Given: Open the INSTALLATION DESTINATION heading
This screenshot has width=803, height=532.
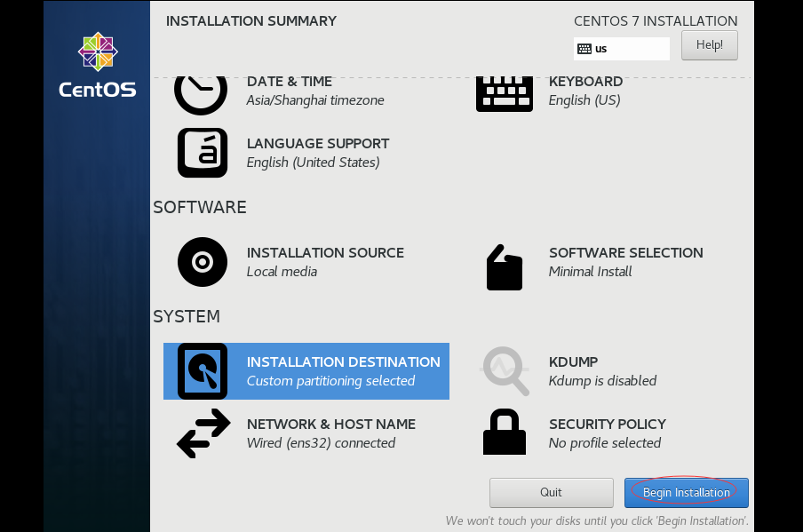Looking at the screenshot, I should click(343, 362).
